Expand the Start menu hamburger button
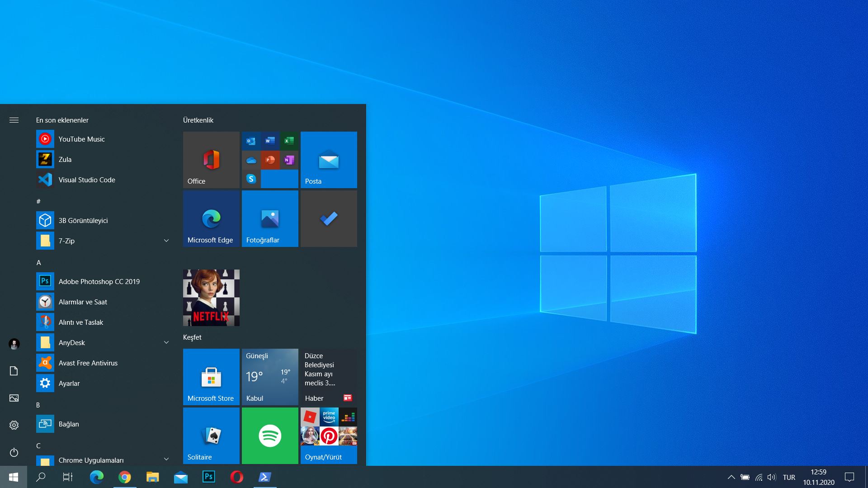868x488 pixels. point(14,120)
